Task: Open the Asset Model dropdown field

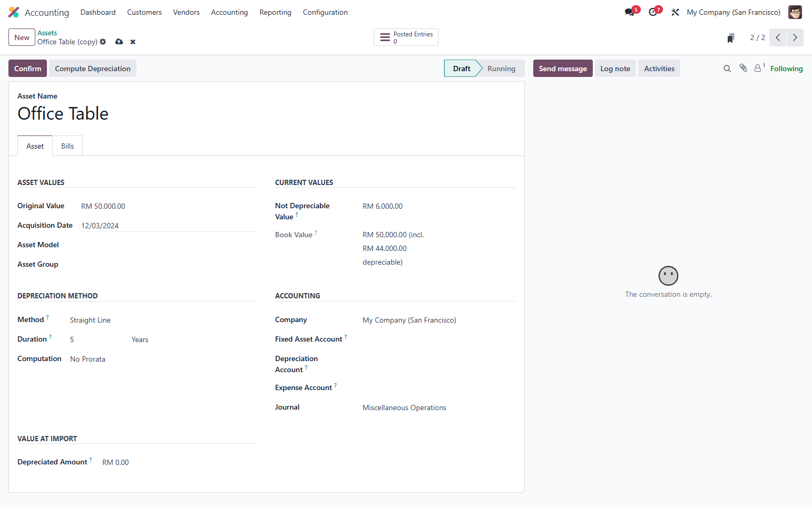Action: 170,245
